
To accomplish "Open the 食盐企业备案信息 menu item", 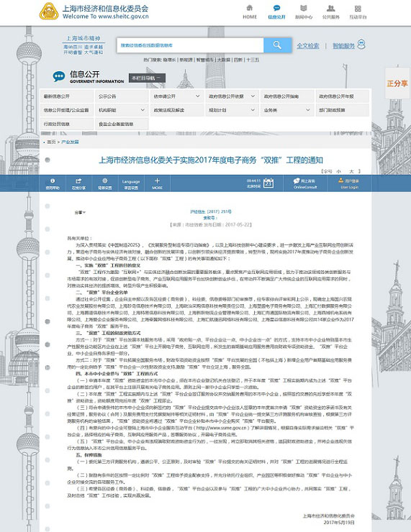I will click(122, 124).
